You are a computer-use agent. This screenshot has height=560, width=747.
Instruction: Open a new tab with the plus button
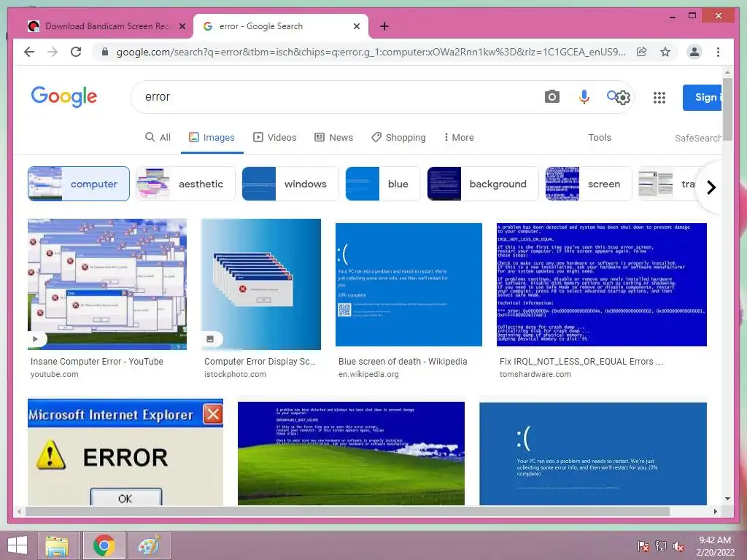tap(384, 26)
